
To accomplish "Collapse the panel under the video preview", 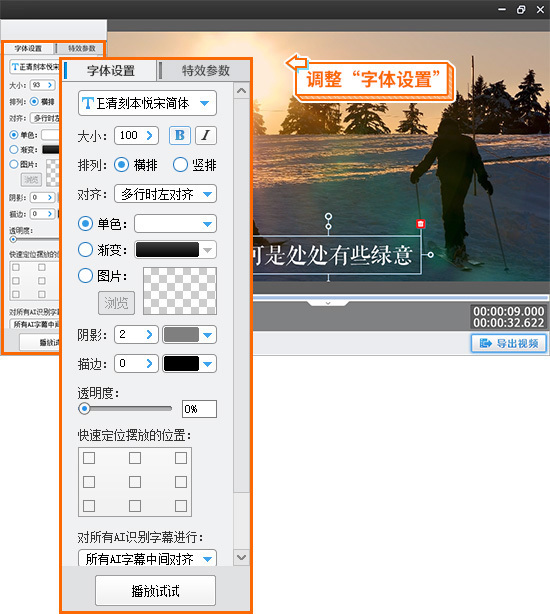I will pos(328,303).
